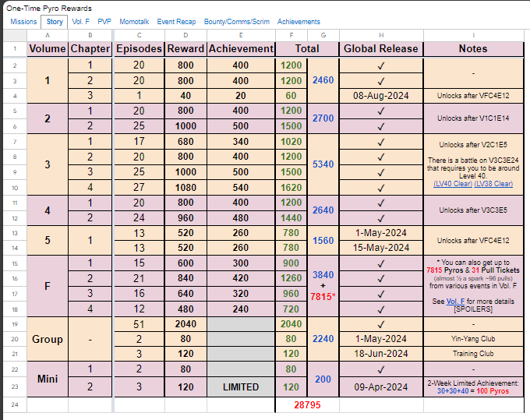This screenshot has height=420, width=530.
Task: Select the Achievements tab
Action: pyautogui.click(x=299, y=22)
